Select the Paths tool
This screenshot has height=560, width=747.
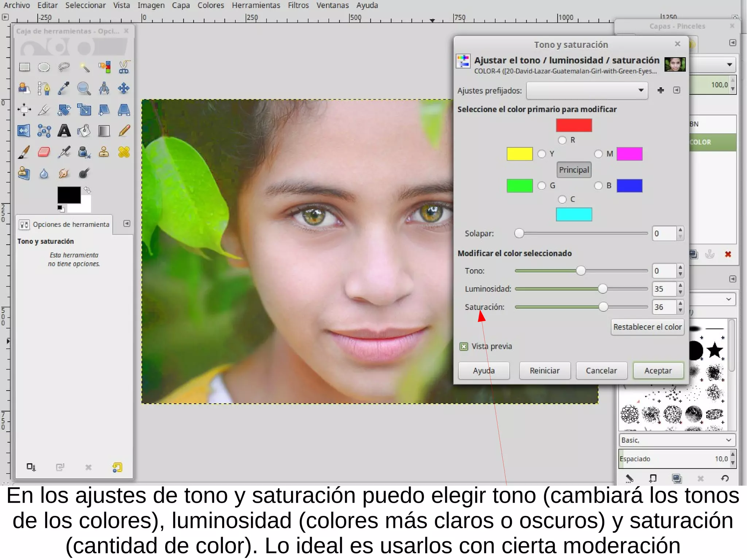click(x=44, y=88)
